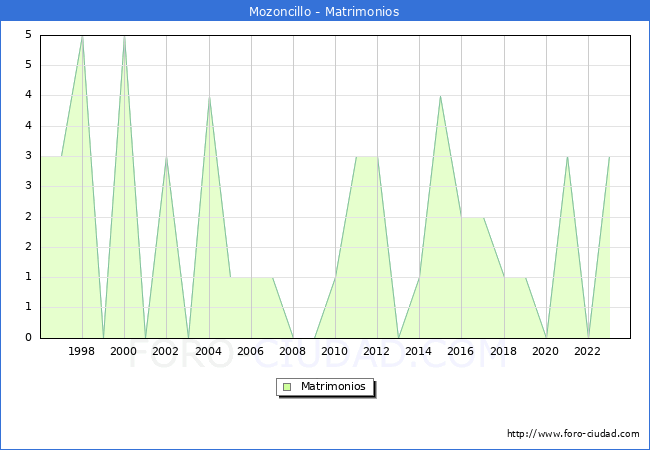The image size is (650, 450).
Task: Open the http://www.foro-ciudad.com link
Action: pos(573,433)
